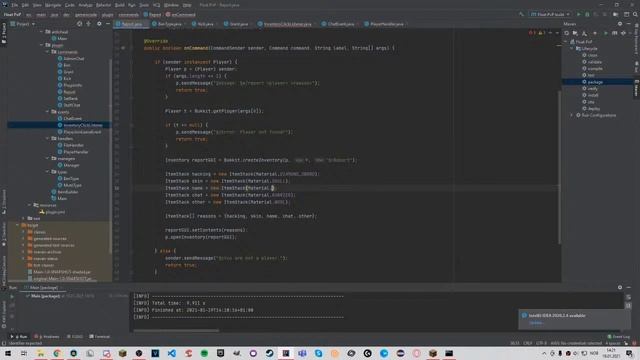
Task: Click the Project panel settings gear
Action: (99, 24)
